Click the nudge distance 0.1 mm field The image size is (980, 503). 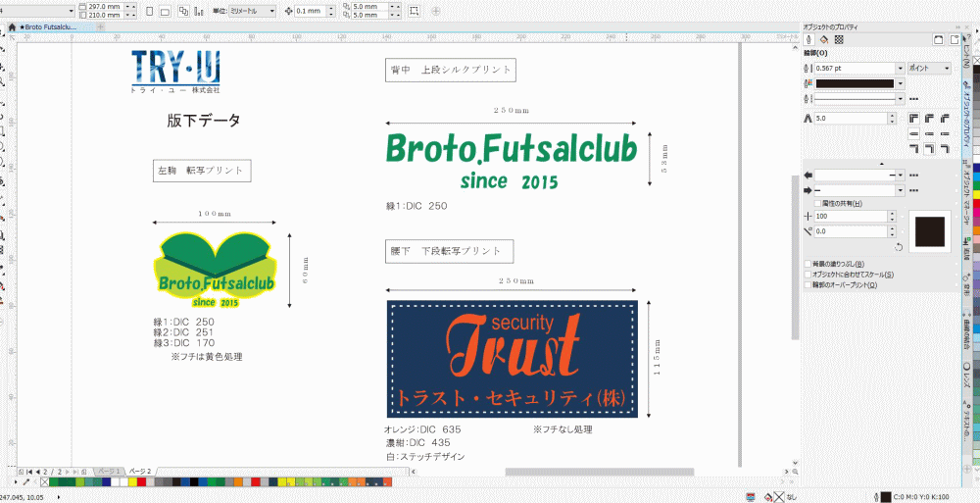pos(309,11)
